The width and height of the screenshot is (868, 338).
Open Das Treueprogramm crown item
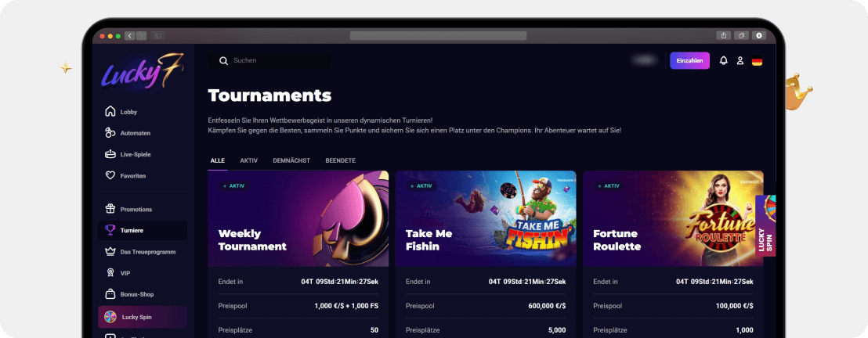[x=110, y=252]
